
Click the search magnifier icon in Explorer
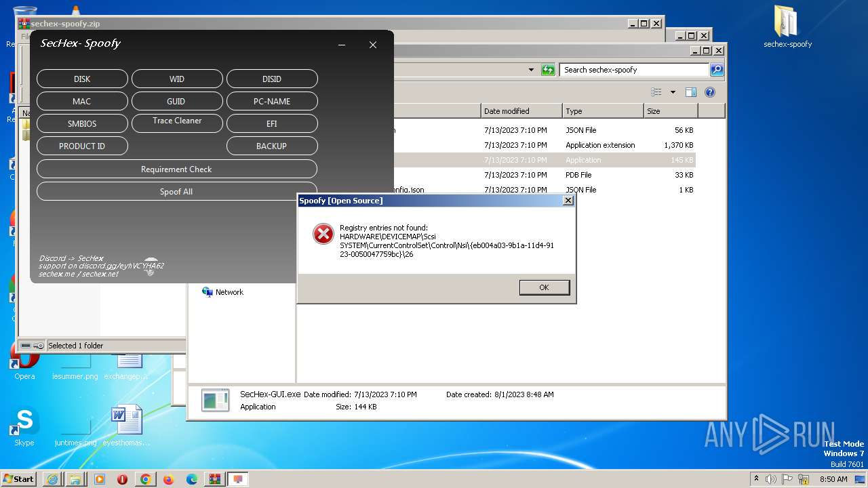tap(717, 70)
